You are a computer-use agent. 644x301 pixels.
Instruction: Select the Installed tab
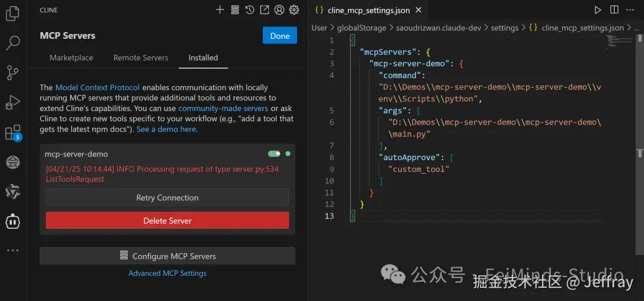[x=203, y=57]
